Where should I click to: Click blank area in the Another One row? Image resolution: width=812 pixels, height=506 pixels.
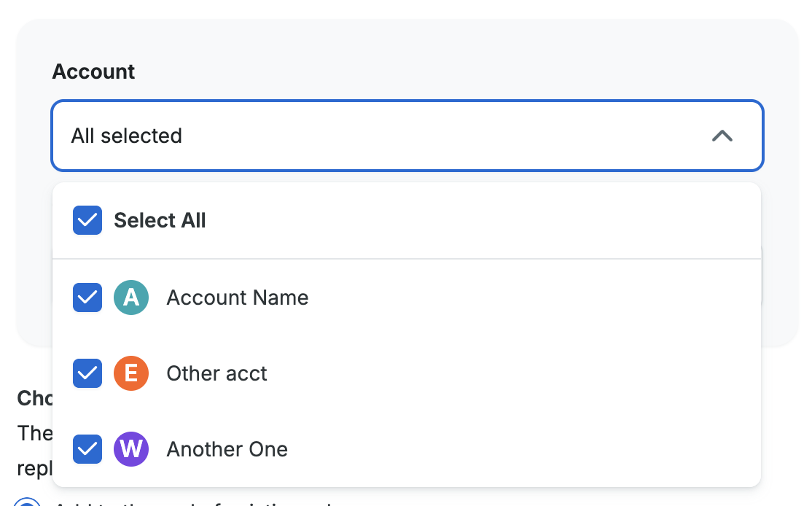(x=510, y=449)
